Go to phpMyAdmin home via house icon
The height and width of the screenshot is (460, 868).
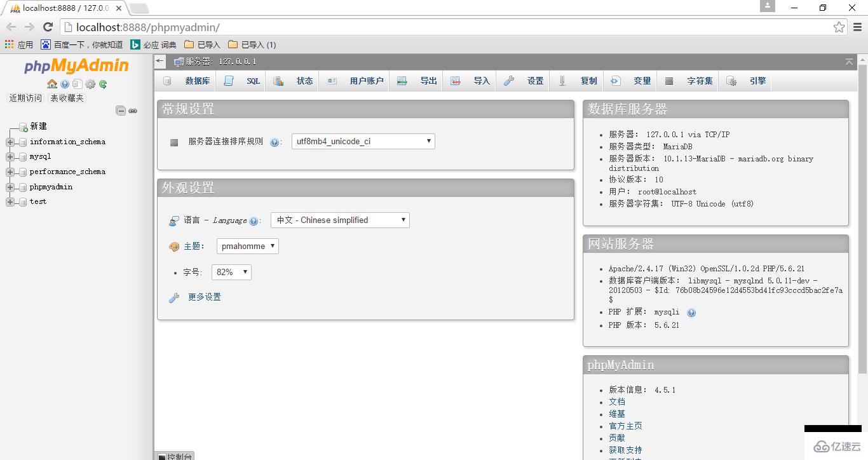click(x=52, y=84)
